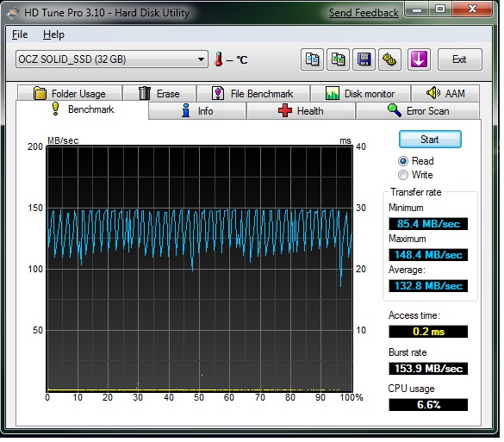The image size is (504, 442).
Task: Open the options wrench icon
Action: (x=389, y=59)
